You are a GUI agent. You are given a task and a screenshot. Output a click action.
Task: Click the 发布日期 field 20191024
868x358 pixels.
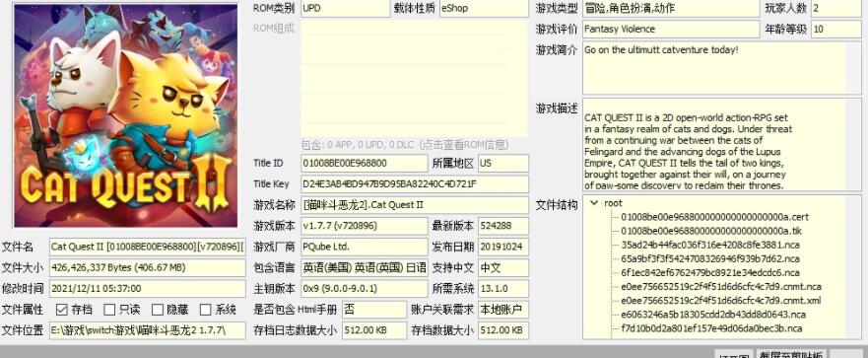coord(503,247)
